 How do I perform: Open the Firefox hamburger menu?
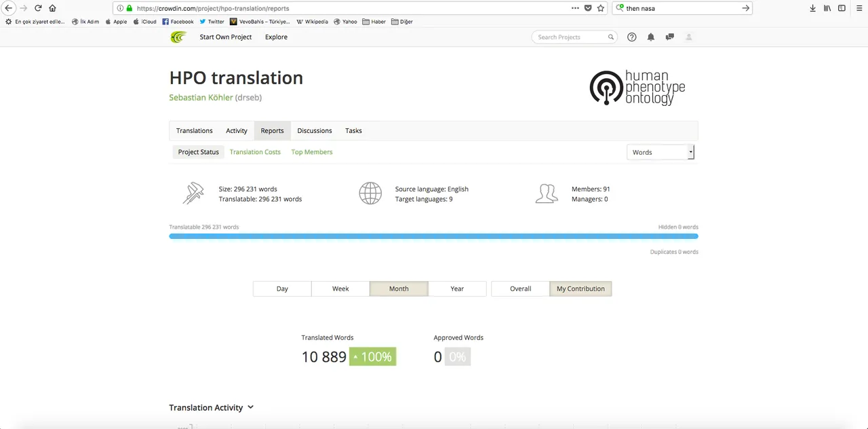(x=858, y=8)
